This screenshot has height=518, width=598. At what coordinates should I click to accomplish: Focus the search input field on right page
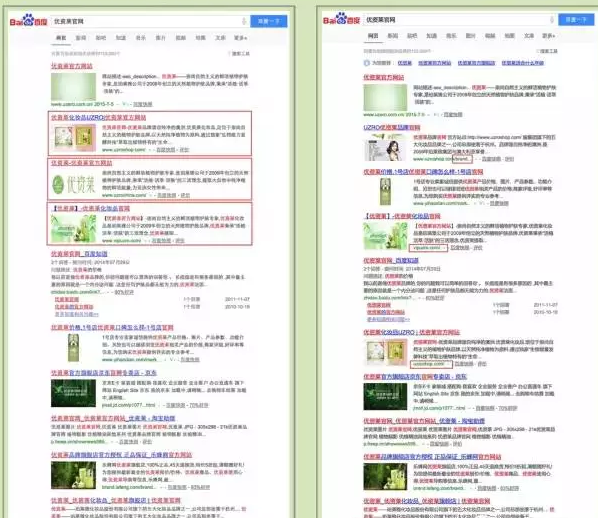tap(455, 19)
